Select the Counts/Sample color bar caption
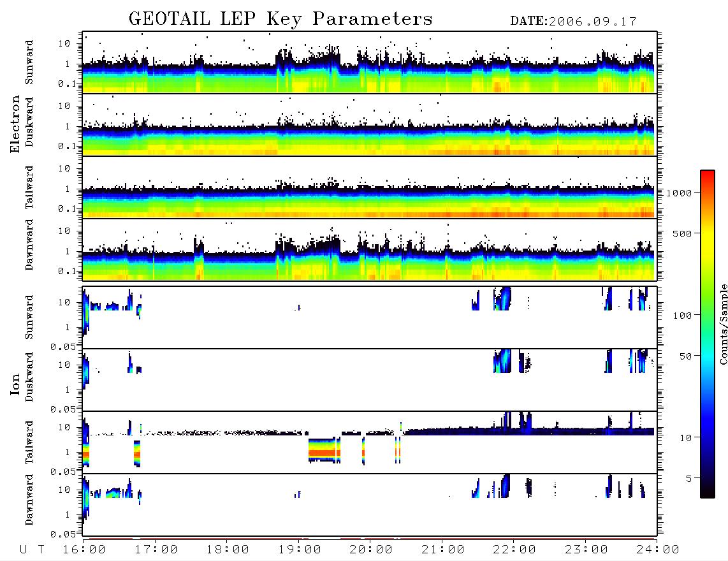 click(x=723, y=324)
